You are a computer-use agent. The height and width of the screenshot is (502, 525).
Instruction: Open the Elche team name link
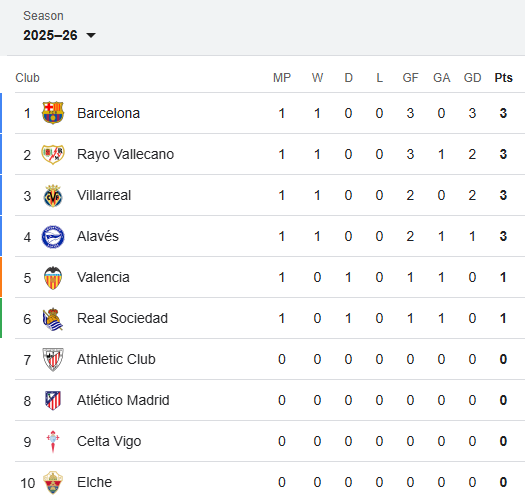(94, 482)
